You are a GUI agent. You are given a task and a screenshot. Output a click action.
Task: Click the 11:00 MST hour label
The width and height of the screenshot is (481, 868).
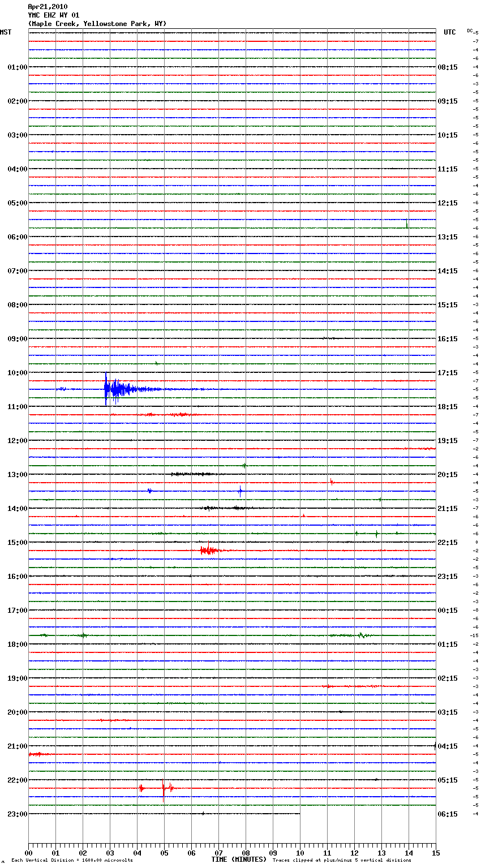click(x=18, y=407)
